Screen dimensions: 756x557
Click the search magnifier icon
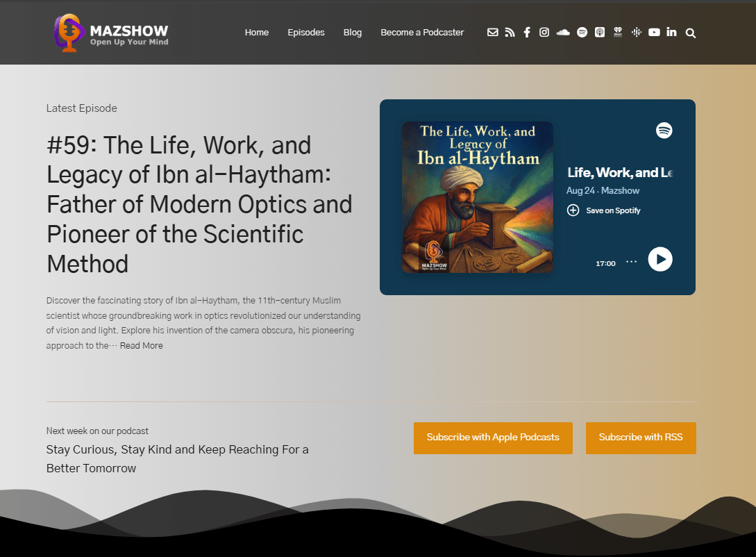tap(691, 33)
